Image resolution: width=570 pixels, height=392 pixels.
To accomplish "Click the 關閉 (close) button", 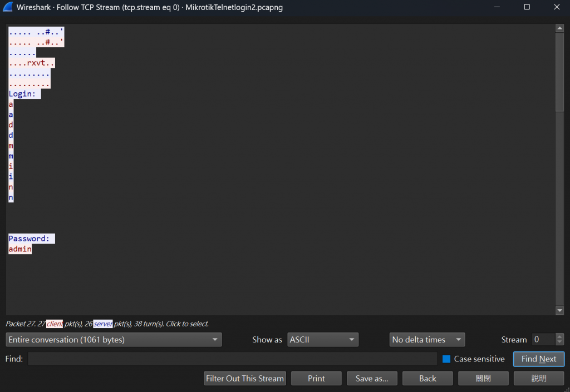I will coord(483,378).
